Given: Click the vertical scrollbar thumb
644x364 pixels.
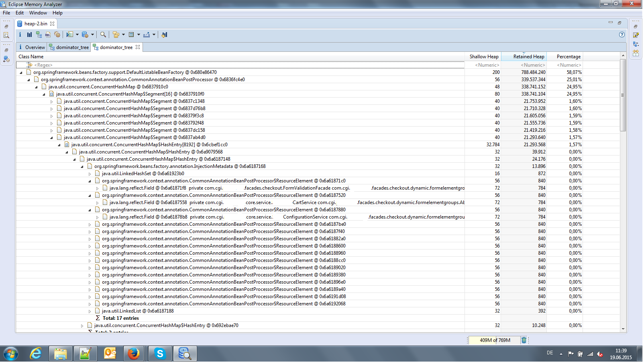Looking at the screenshot, I should tap(623, 95).
